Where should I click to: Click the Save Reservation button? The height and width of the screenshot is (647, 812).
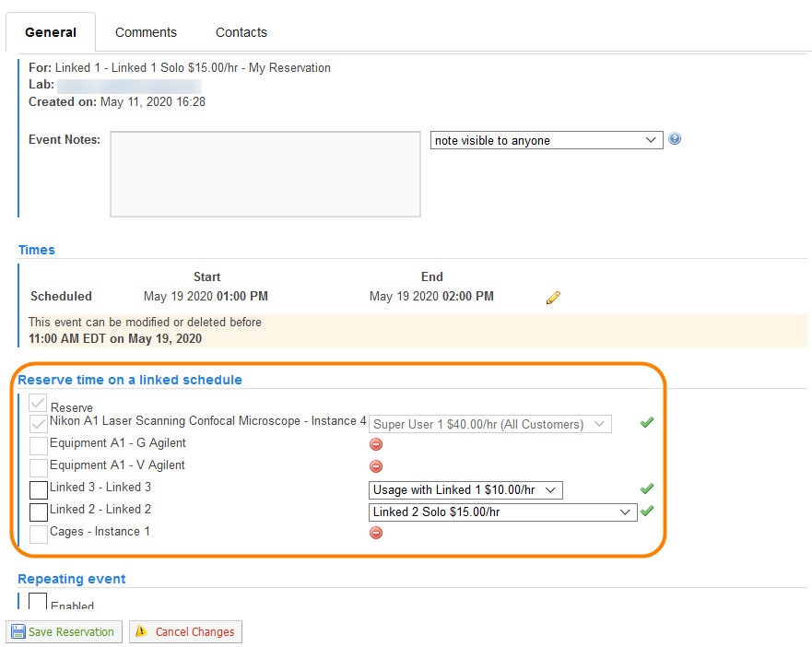64,632
